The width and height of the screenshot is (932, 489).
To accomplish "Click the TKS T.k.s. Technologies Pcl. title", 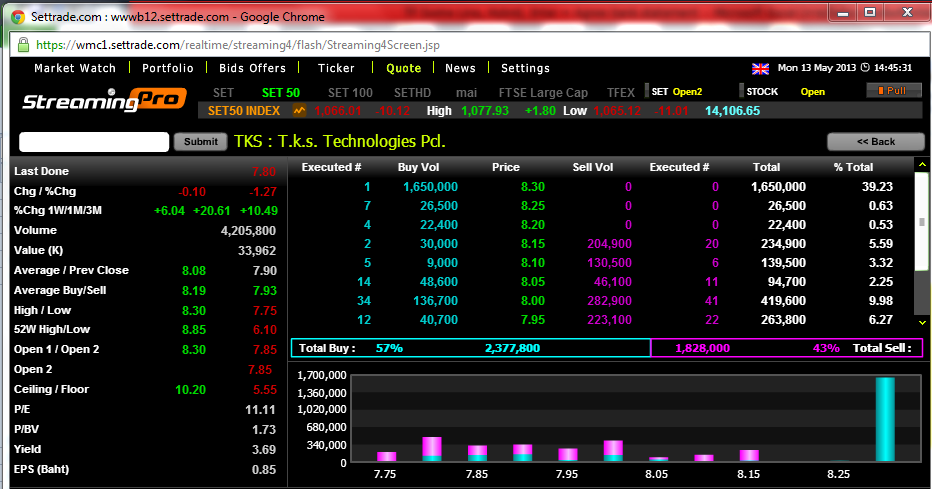I will coord(339,141).
